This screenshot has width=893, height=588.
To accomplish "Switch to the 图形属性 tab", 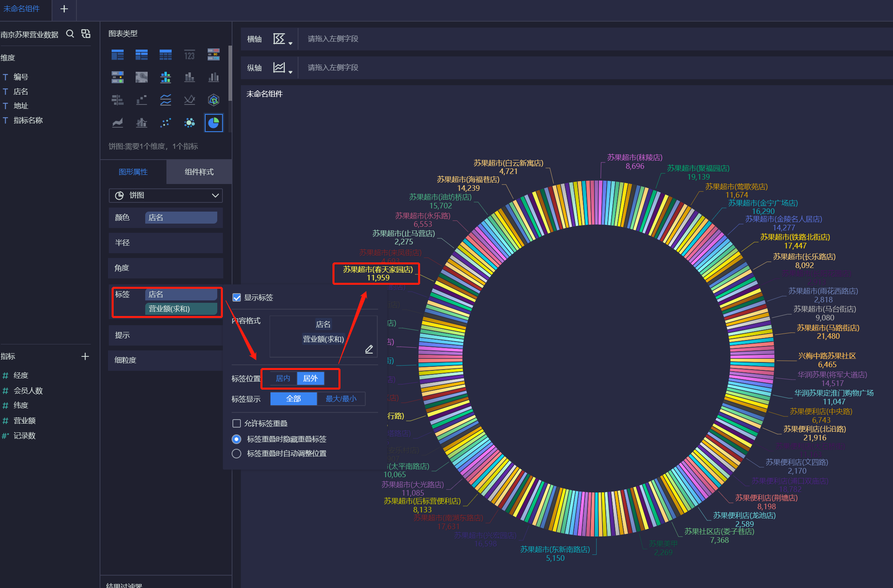I will point(133,172).
